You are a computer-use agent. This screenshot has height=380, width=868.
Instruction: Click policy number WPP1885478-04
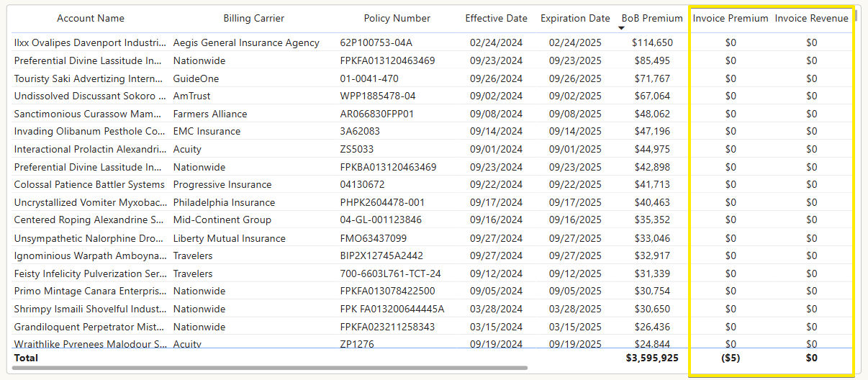pos(378,96)
